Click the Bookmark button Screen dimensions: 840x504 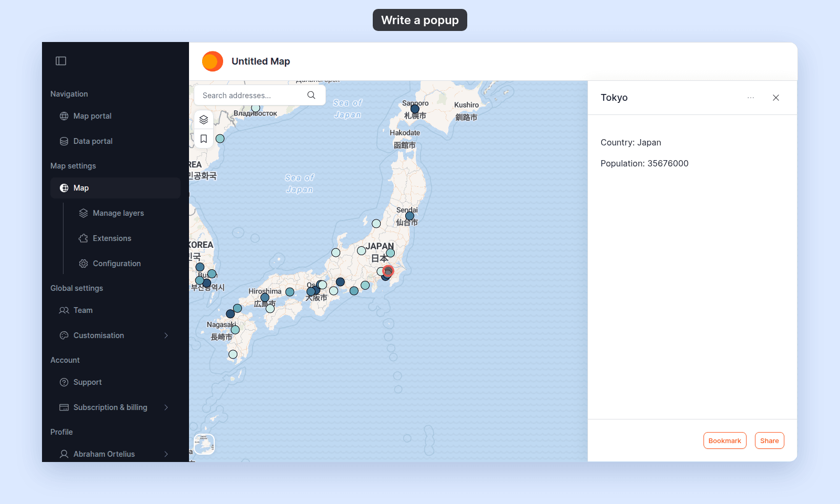click(x=725, y=440)
